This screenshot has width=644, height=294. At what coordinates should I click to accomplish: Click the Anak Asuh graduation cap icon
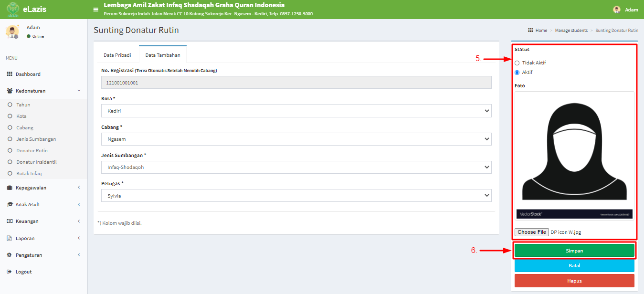[x=10, y=204]
